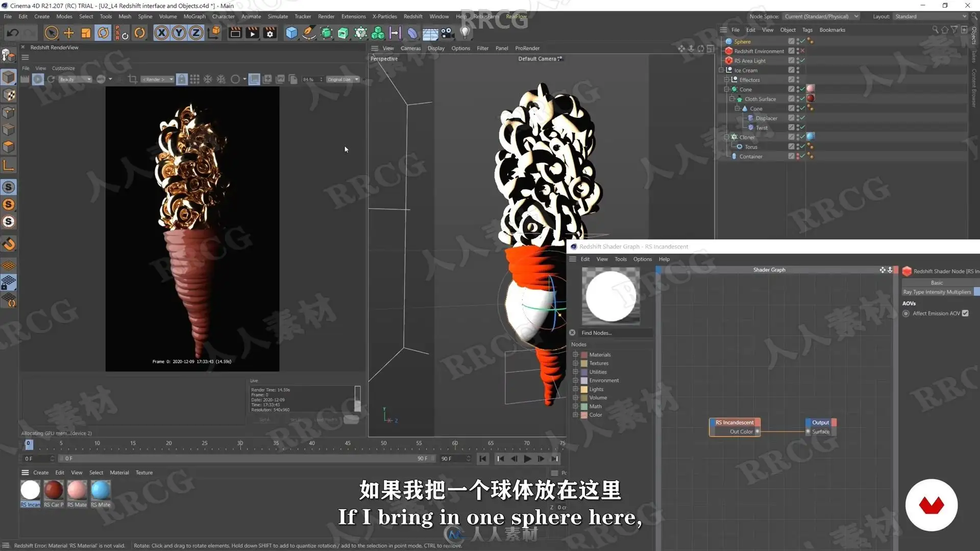The image size is (980, 551).
Task: Open the Original Size dropdown
Action: 342,79
